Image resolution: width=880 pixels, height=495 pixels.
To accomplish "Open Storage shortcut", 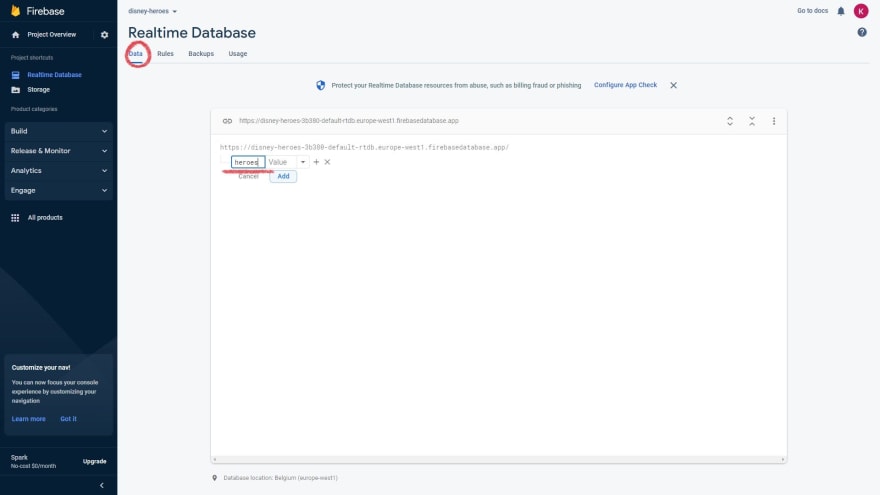I will point(38,90).
